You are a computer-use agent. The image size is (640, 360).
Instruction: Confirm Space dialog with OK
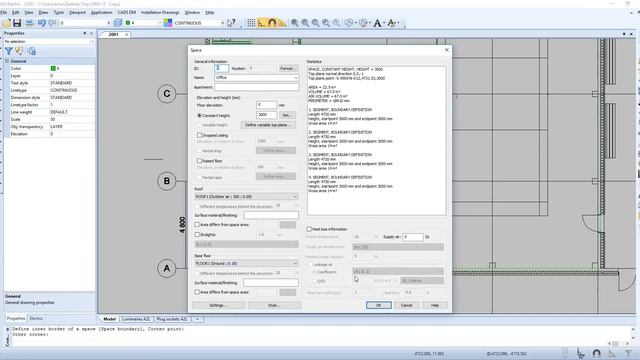point(378,305)
